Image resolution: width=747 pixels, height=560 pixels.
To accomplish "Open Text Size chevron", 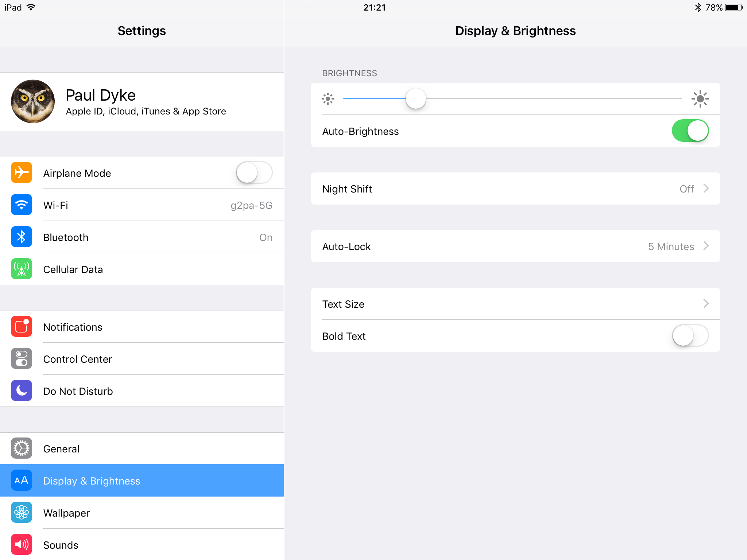I will [x=706, y=304].
